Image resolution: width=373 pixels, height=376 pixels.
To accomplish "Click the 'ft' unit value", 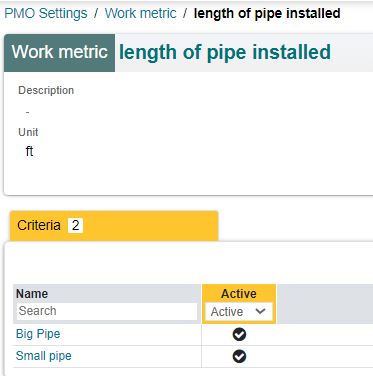I will pyautogui.click(x=29, y=151).
